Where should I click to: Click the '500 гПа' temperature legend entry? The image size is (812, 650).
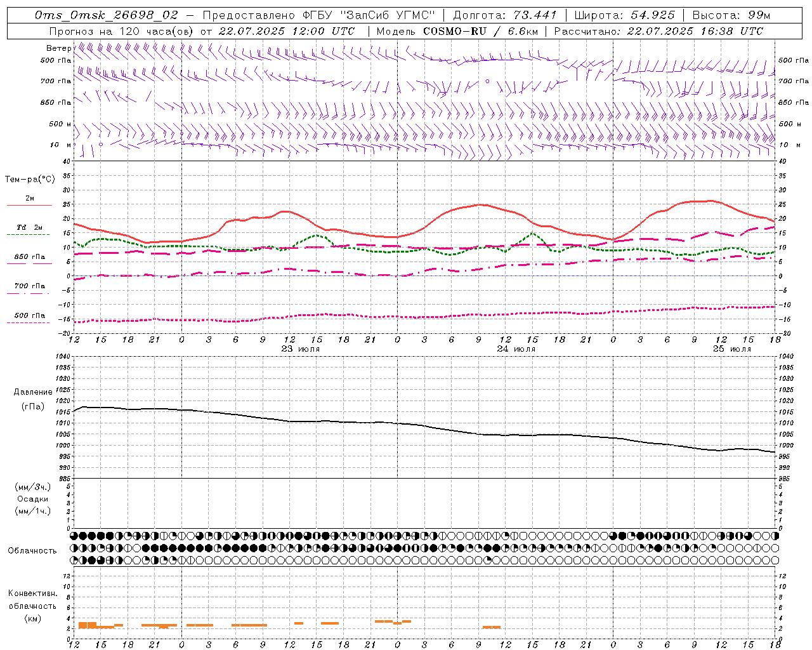pos(30,315)
